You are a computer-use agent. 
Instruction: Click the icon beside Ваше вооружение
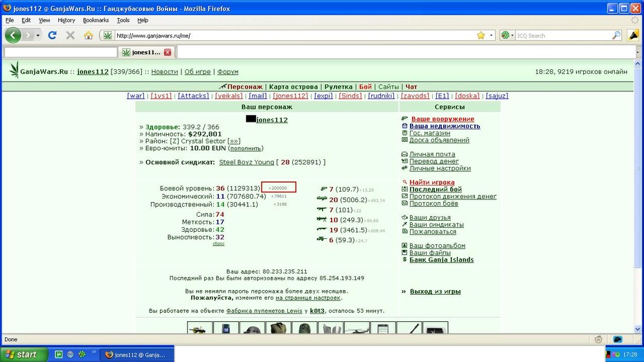point(404,118)
